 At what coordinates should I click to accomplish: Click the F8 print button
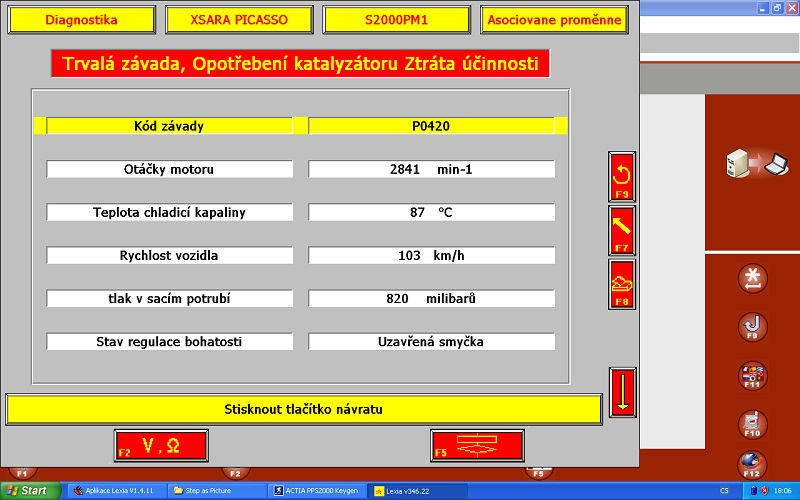point(622,284)
